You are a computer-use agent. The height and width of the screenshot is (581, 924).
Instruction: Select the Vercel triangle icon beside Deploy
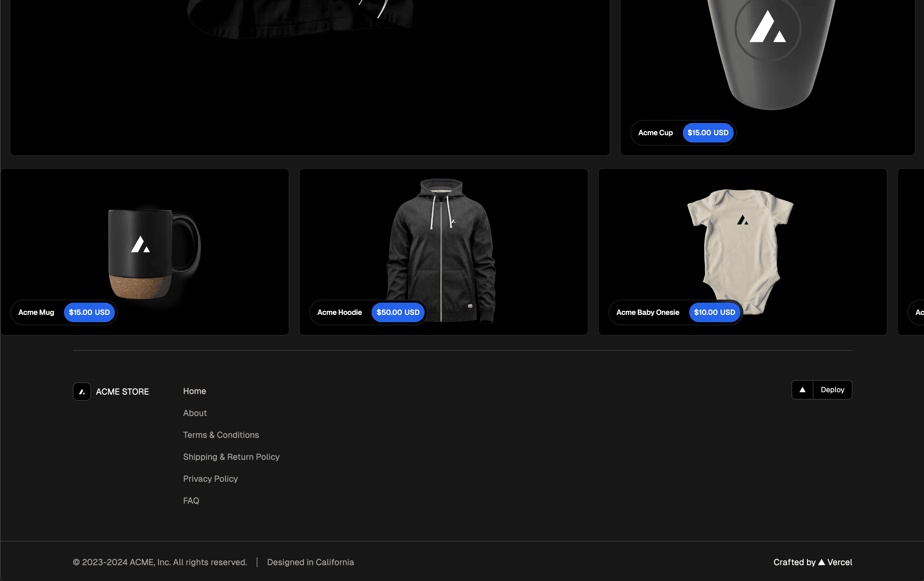(x=802, y=389)
